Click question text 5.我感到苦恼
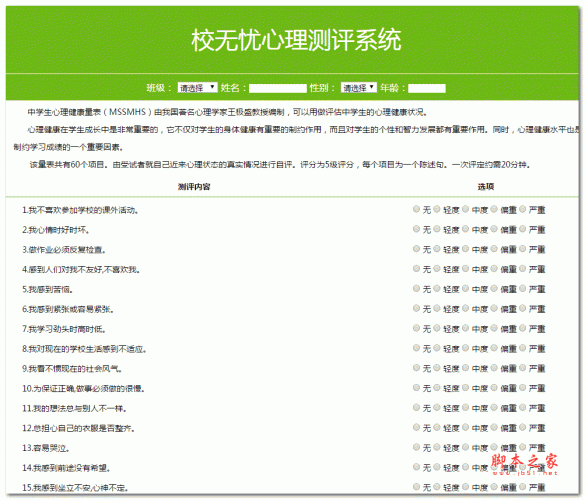 pos(47,289)
